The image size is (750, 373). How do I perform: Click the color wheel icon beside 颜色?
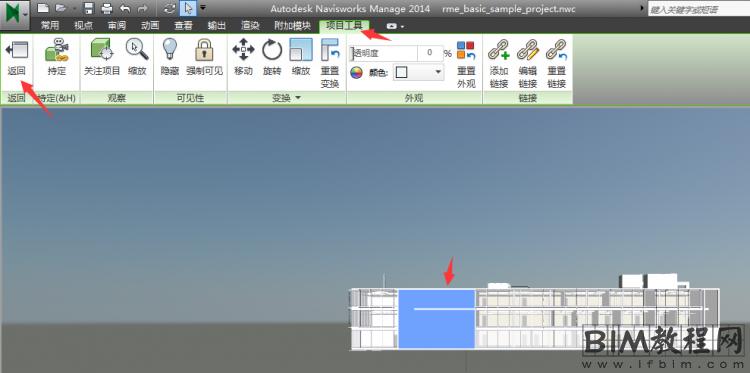pos(356,73)
